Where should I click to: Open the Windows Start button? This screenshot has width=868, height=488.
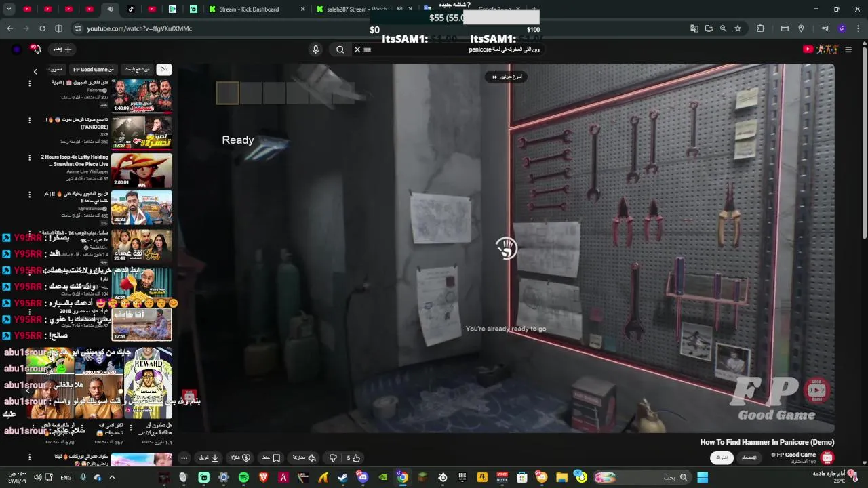coord(703,477)
